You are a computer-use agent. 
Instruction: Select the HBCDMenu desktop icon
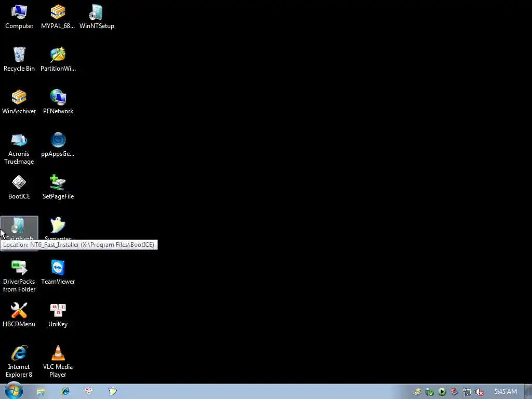tap(19, 315)
